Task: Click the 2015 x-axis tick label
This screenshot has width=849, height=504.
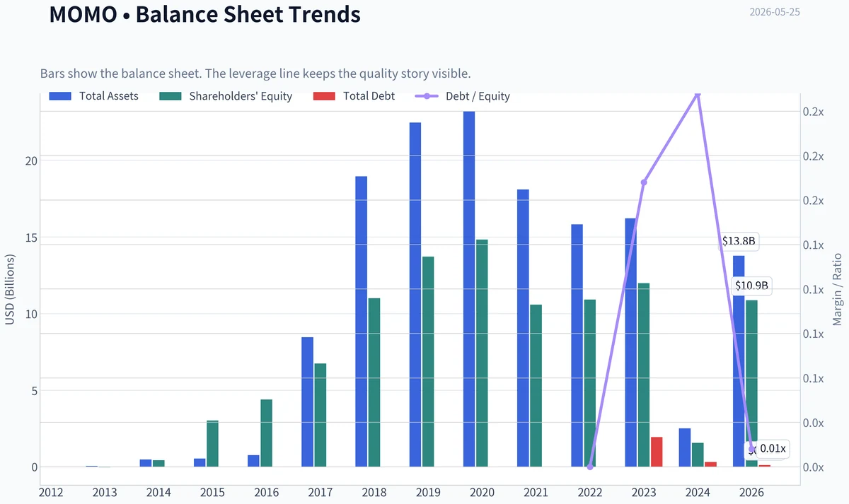Action: pyautogui.click(x=212, y=492)
